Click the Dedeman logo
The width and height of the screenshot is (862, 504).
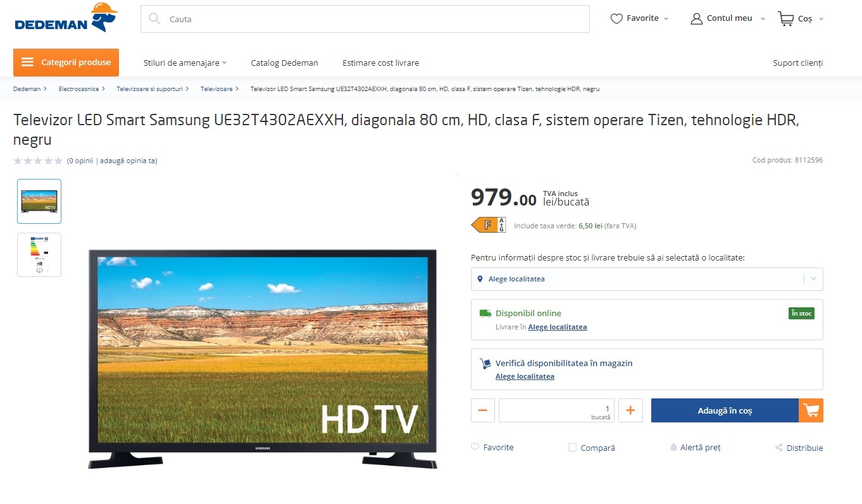(66, 18)
